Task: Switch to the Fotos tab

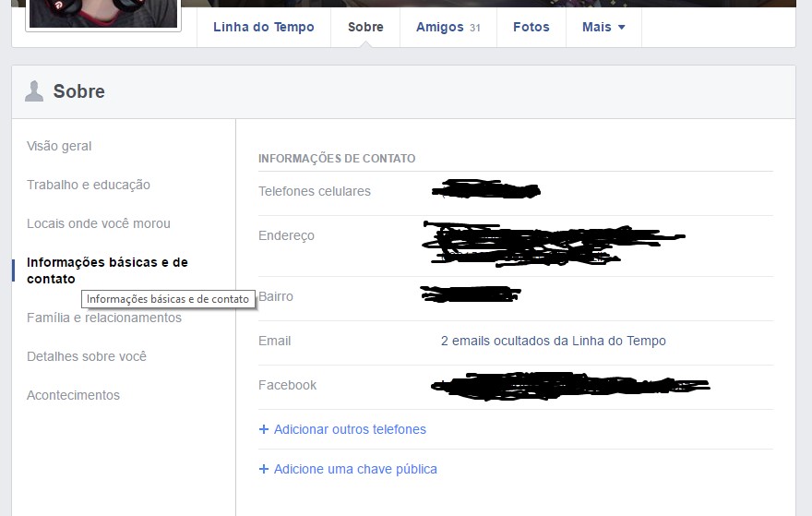Action: [x=531, y=27]
